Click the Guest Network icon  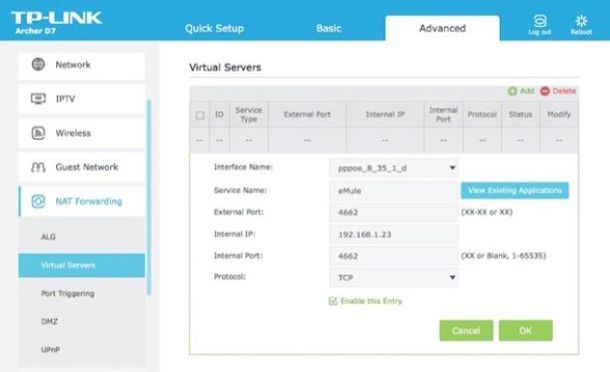[38, 167]
